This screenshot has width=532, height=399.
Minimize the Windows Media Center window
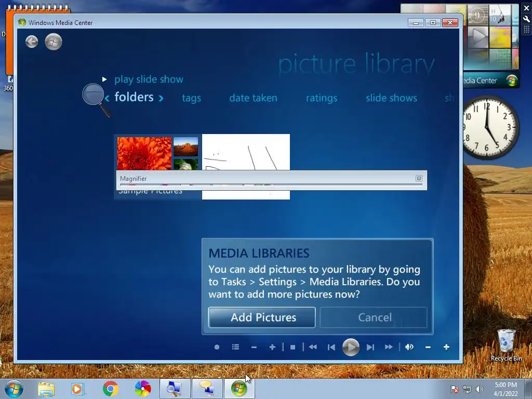416,23
